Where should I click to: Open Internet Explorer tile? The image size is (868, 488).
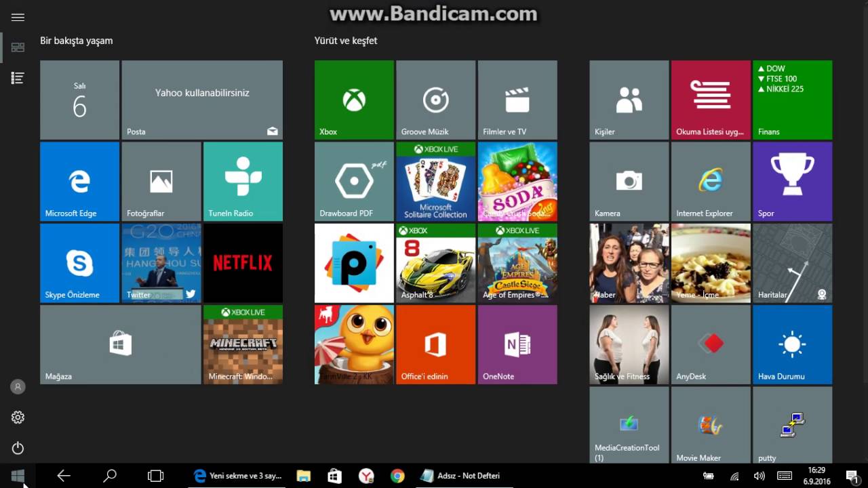(711, 181)
